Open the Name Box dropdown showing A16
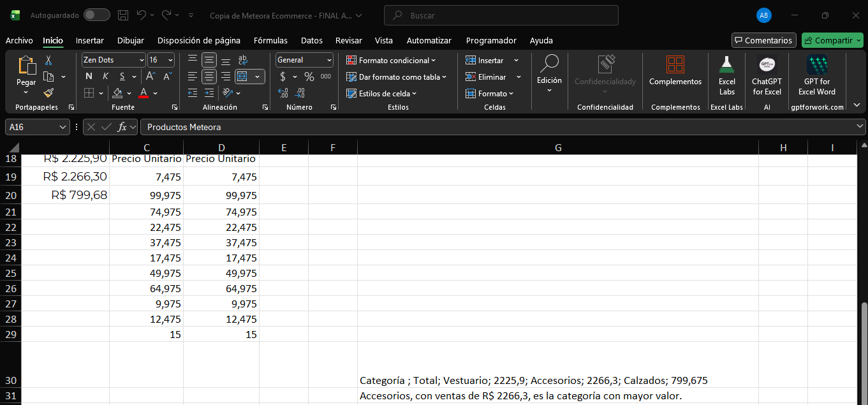The width and height of the screenshot is (868, 405). [63, 127]
